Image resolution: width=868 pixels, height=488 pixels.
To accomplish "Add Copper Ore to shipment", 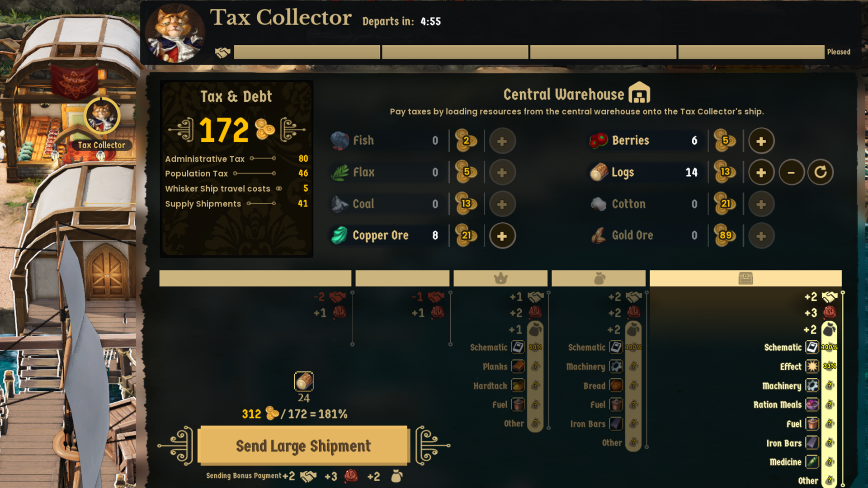I will [x=502, y=236].
